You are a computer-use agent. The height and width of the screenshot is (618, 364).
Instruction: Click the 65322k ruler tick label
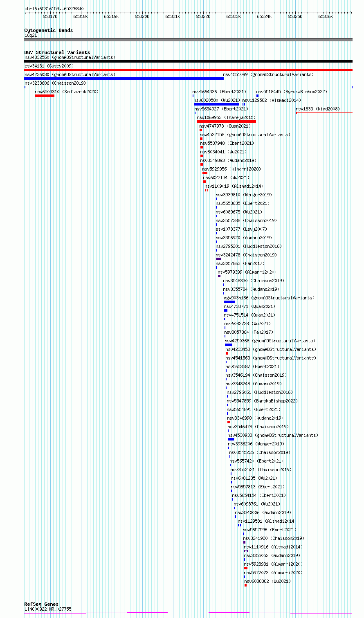[x=203, y=16]
